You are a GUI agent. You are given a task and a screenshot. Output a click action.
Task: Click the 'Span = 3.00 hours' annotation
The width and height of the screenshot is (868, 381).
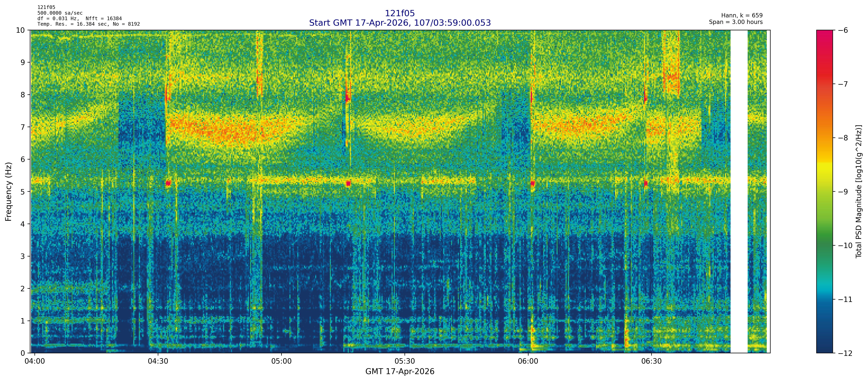736,22
